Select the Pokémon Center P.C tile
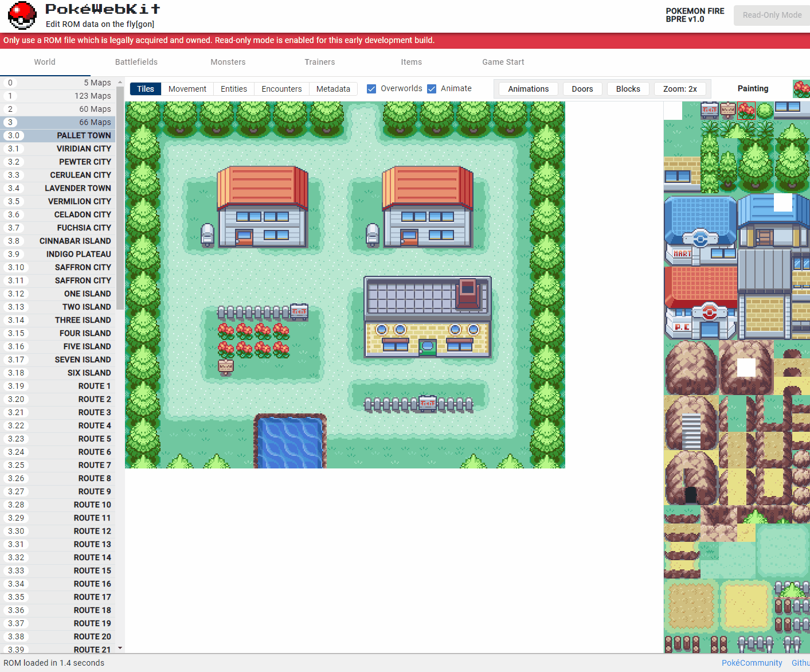The height and width of the screenshot is (672, 810). pos(700,303)
